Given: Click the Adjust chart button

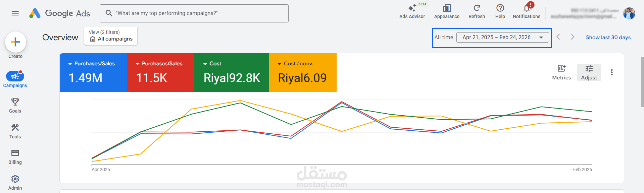Looking at the screenshot, I should click(x=589, y=72).
